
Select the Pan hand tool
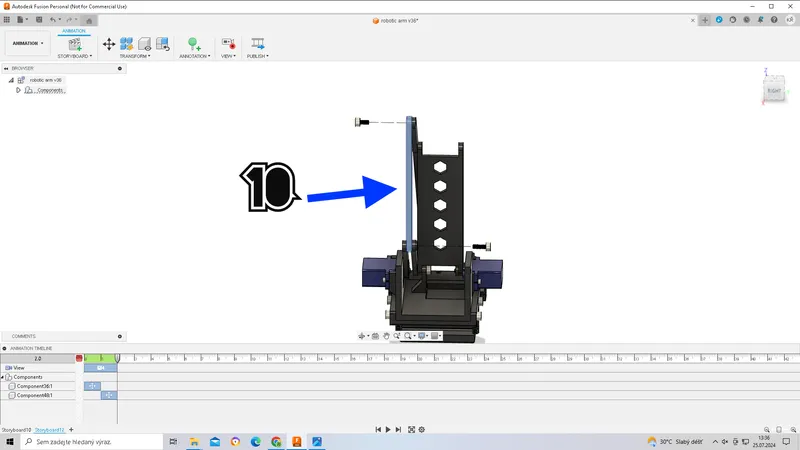(x=386, y=336)
